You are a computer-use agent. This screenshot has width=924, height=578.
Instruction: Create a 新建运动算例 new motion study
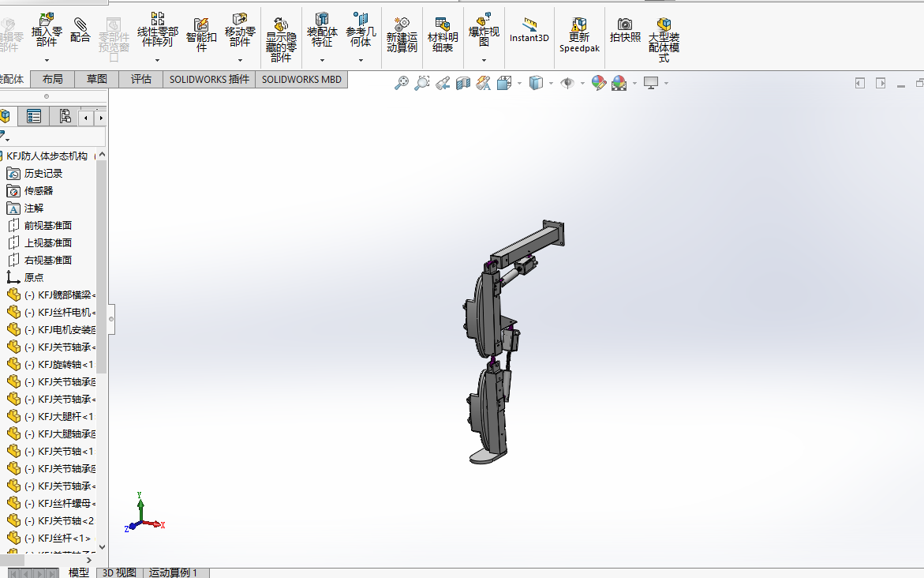point(402,35)
